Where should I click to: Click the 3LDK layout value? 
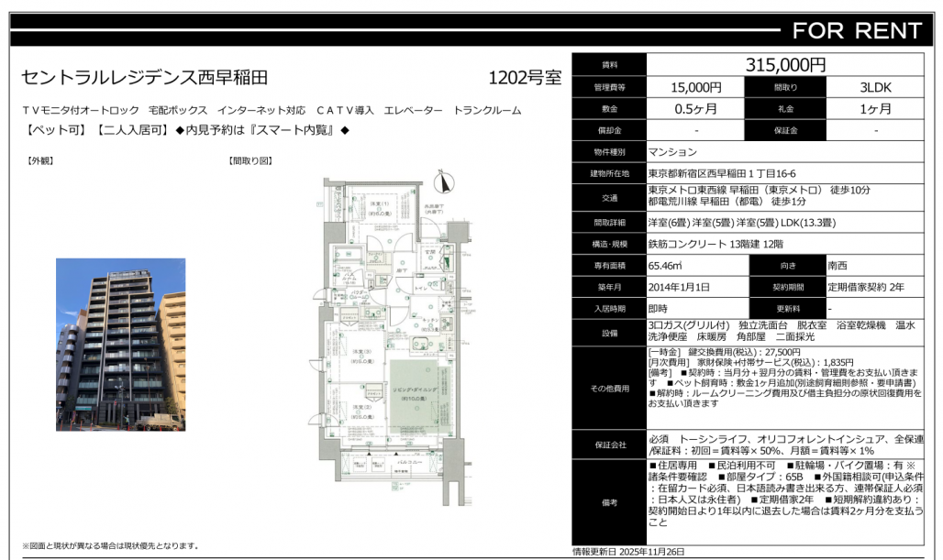coord(875,88)
